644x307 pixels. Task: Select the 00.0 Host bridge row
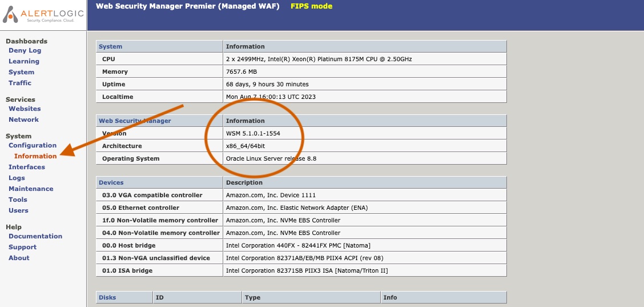[301, 245]
